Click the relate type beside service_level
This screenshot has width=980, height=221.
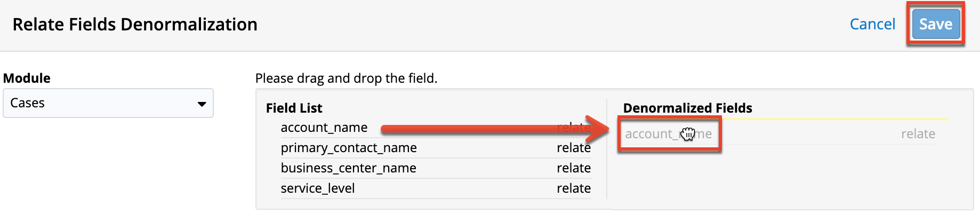574,188
